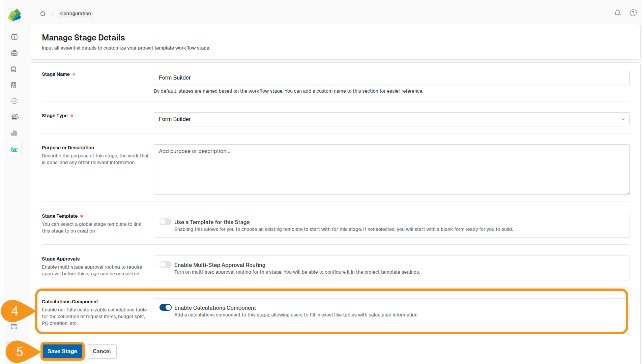Select the dashboard layout icon in sidebar
Image resolution: width=642 pixels, height=364 pixels.
[14, 37]
